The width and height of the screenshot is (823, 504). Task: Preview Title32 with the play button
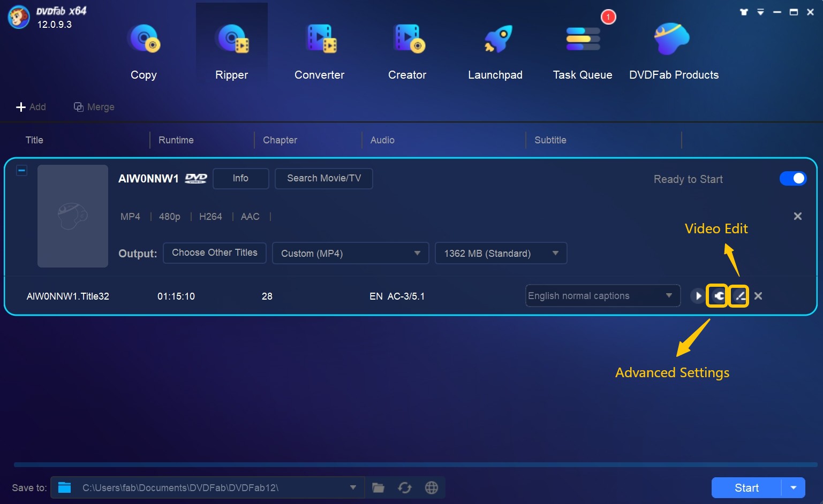(698, 295)
